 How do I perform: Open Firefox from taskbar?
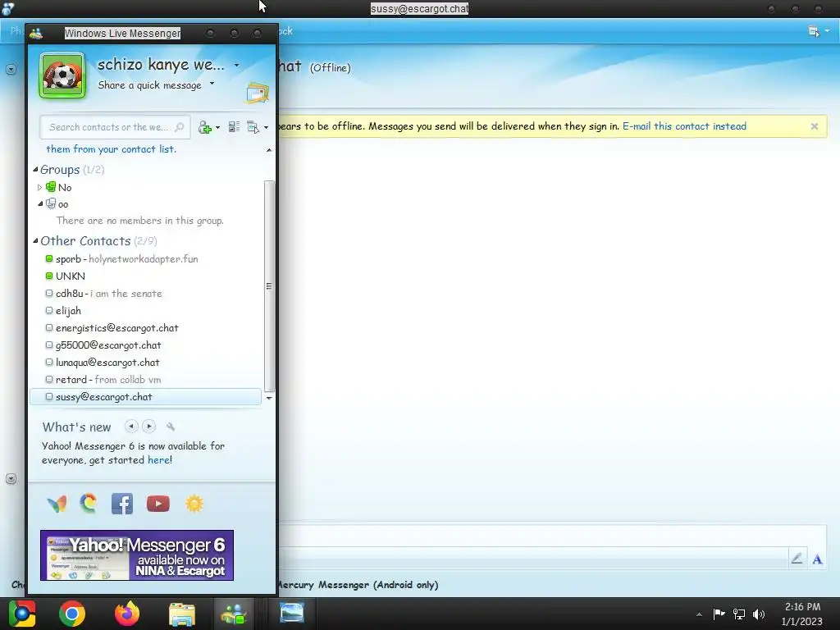click(x=127, y=614)
